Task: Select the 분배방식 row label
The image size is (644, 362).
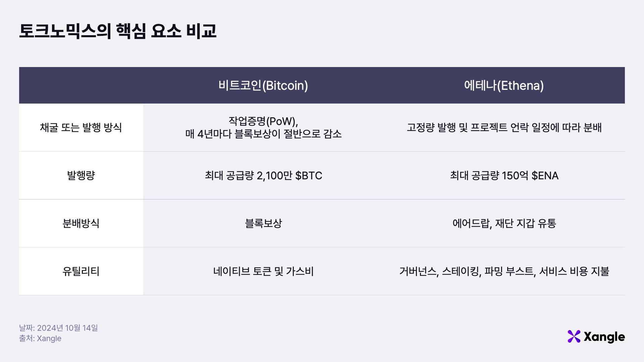Action: [81, 223]
